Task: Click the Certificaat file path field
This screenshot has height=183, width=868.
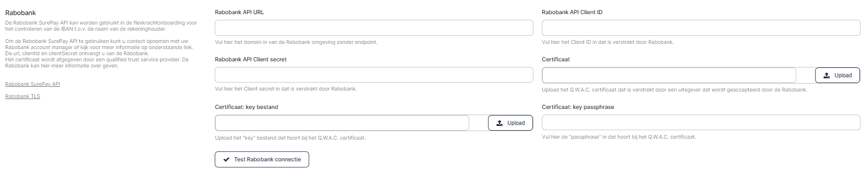Action: pyautogui.click(x=669, y=75)
